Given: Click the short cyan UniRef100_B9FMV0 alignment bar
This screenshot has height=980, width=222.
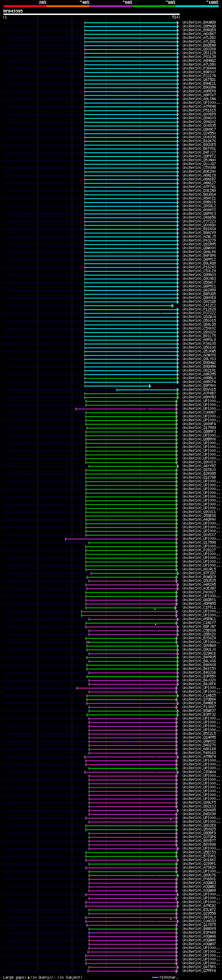Looking at the screenshot, I should [118, 386].
